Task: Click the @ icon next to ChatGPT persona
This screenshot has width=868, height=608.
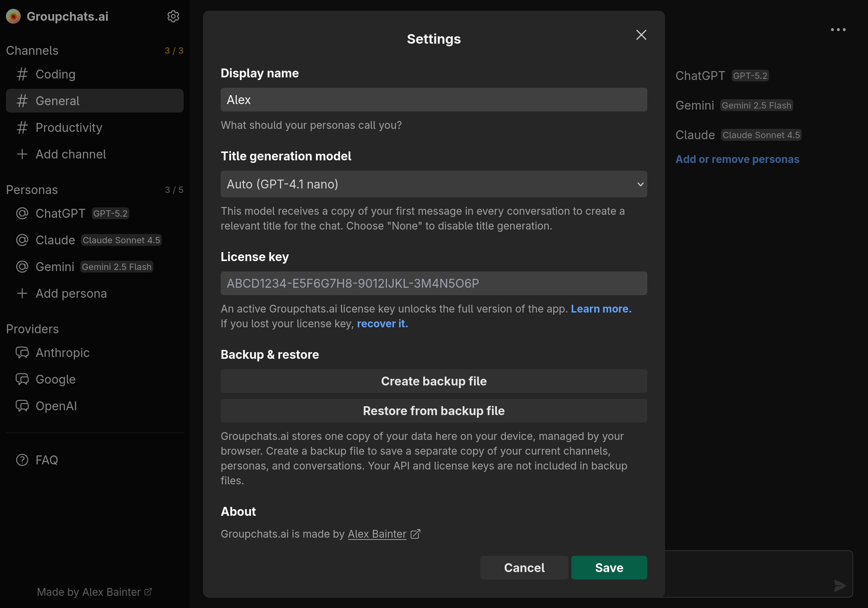Action: (22, 213)
